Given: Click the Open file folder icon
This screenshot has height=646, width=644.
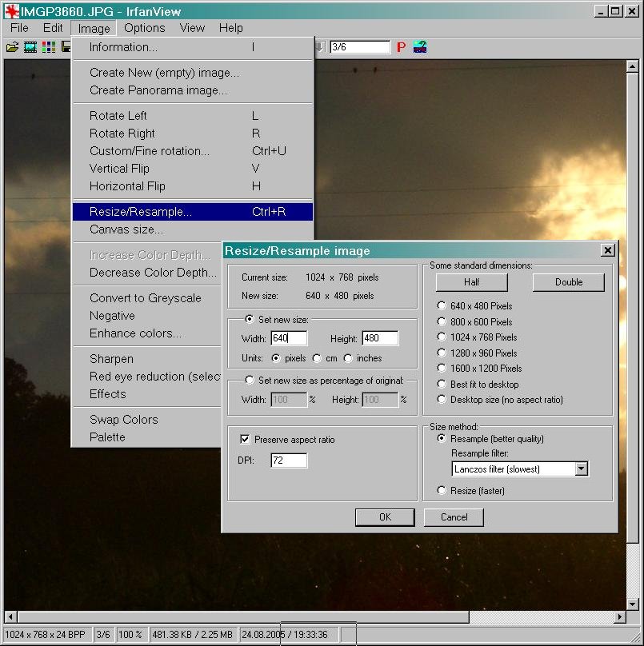Looking at the screenshot, I should pos(12,47).
